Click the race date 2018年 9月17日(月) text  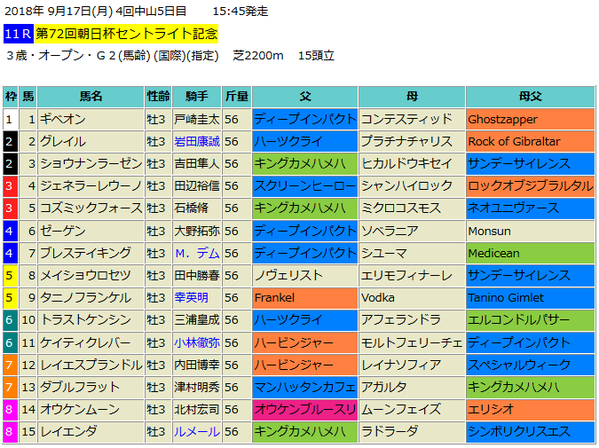[x=58, y=11]
